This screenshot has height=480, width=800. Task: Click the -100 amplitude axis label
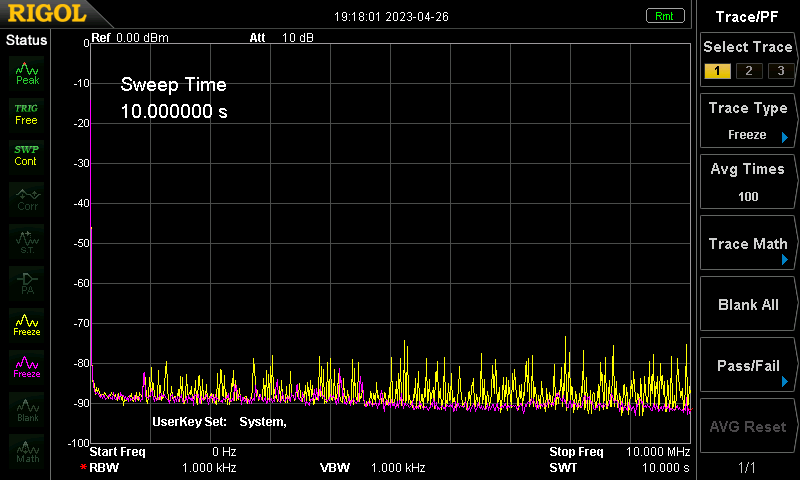point(79,443)
